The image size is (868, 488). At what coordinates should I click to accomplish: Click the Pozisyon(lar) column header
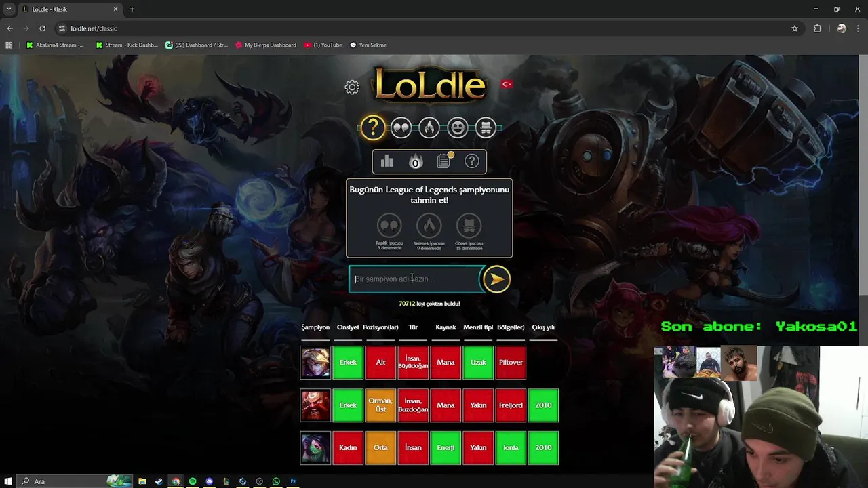(x=380, y=327)
